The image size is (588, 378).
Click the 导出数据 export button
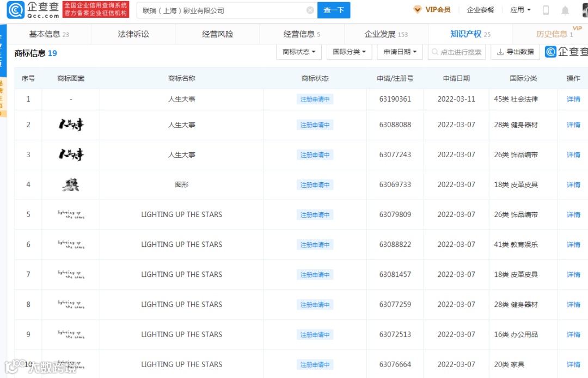pyautogui.click(x=515, y=52)
